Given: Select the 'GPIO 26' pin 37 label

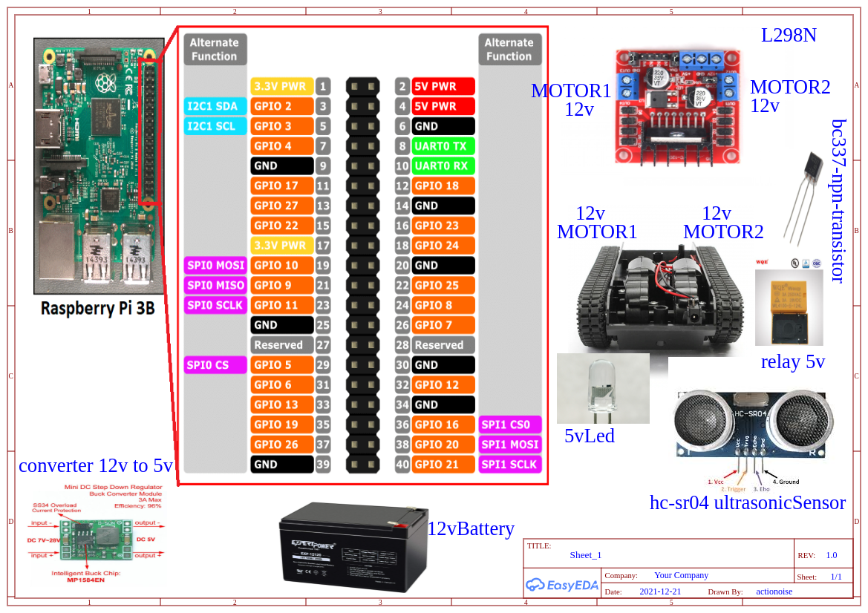Looking at the screenshot, I should (x=281, y=445).
